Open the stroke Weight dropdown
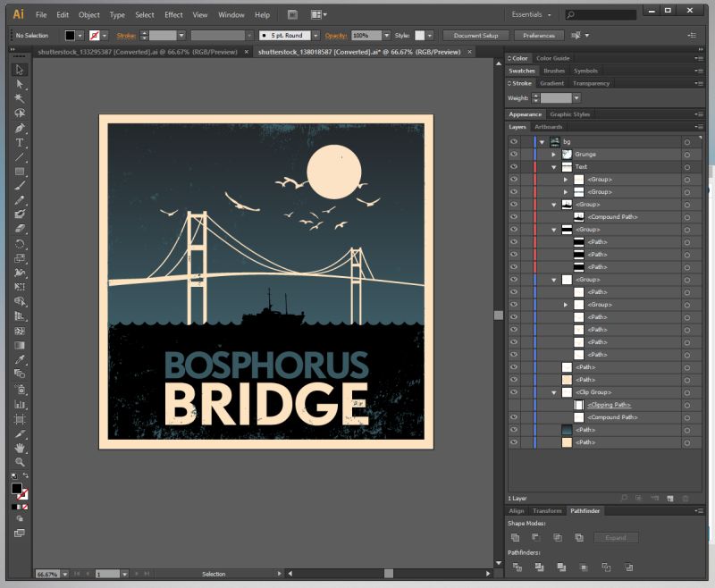The image size is (715, 588). tap(576, 97)
